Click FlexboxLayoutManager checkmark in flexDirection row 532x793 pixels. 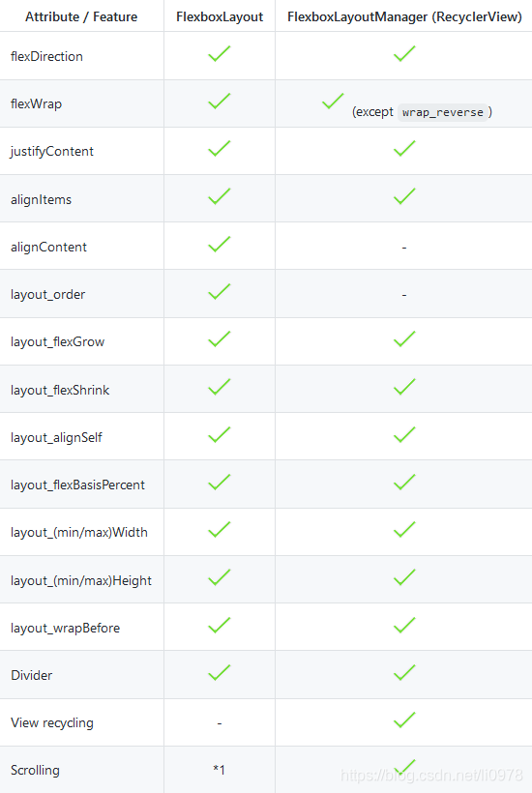click(404, 53)
